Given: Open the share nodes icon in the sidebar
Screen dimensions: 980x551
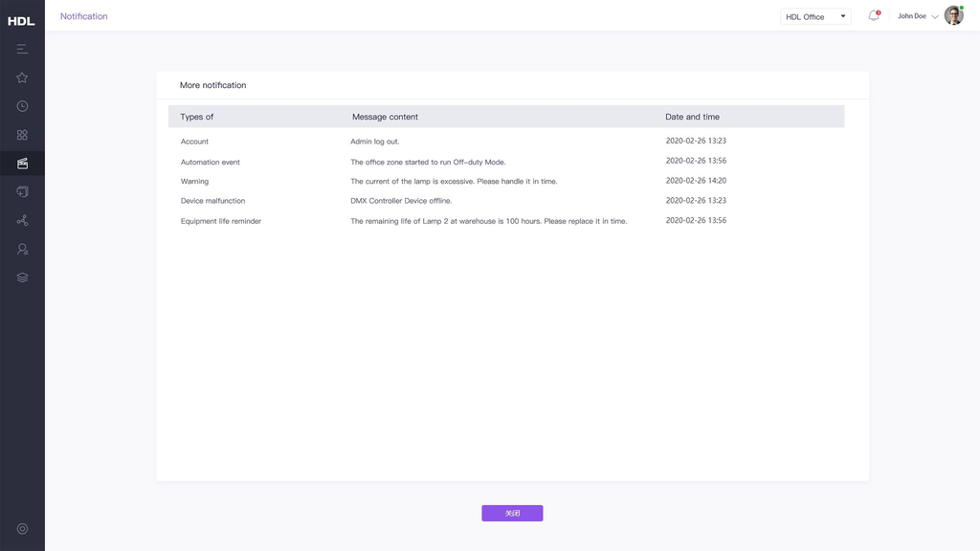Looking at the screenshot, I should pos(22,221).
